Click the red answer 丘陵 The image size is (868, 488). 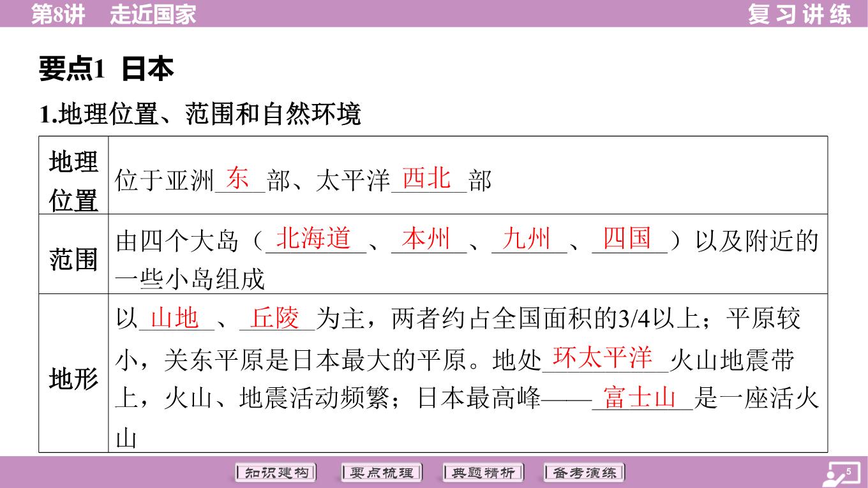click(275, 318)
